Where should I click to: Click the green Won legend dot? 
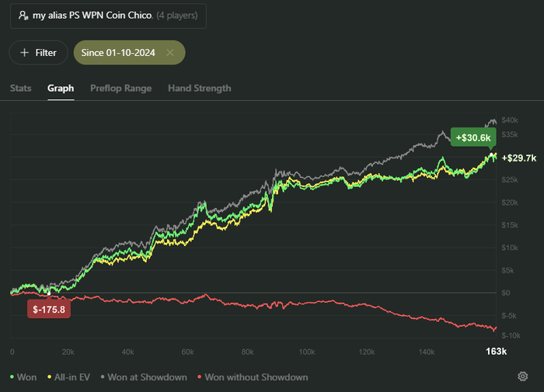tap(12, 377)
